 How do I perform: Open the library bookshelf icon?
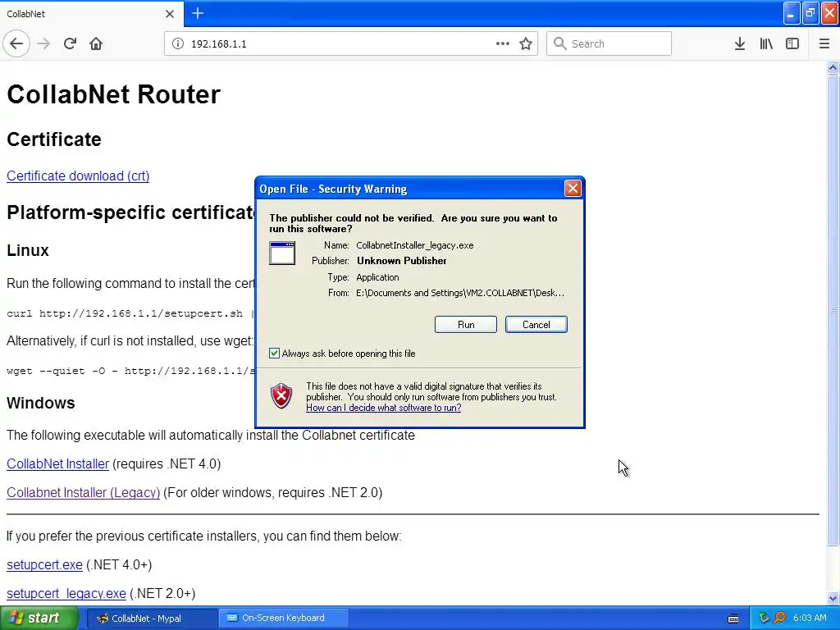click(766, 43)
